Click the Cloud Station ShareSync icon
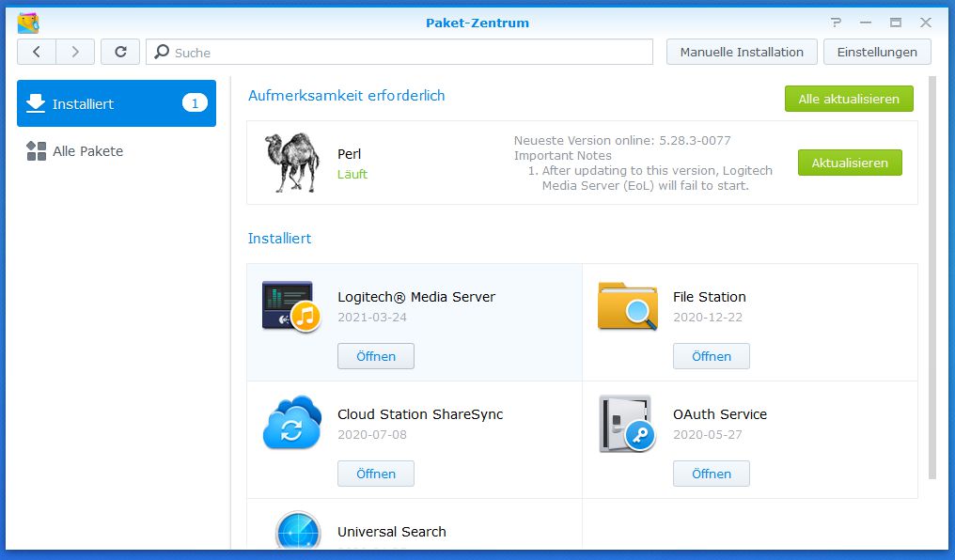This screenshot has width=955, height=560. point(292,423)
